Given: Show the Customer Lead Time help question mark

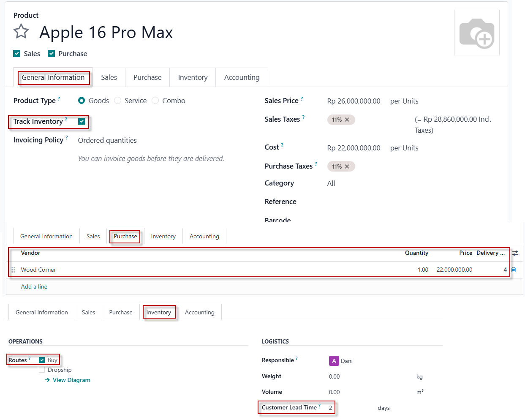Looking at the screenshot, I should pos(319,406).
